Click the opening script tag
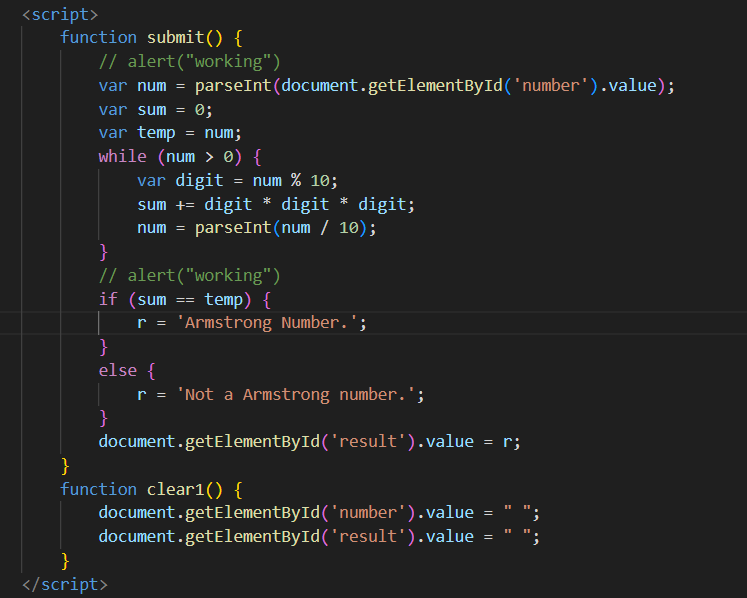Viewport: 747px width, 598px height. click(60, 14)
